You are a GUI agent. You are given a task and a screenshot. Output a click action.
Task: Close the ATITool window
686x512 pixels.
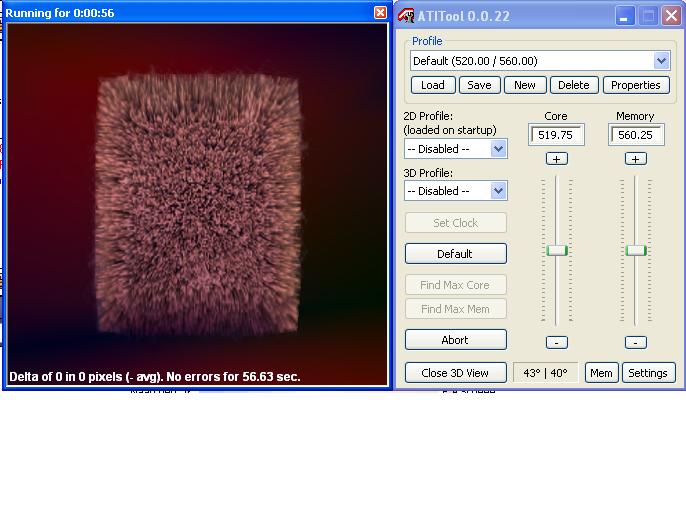coord(671,15)
